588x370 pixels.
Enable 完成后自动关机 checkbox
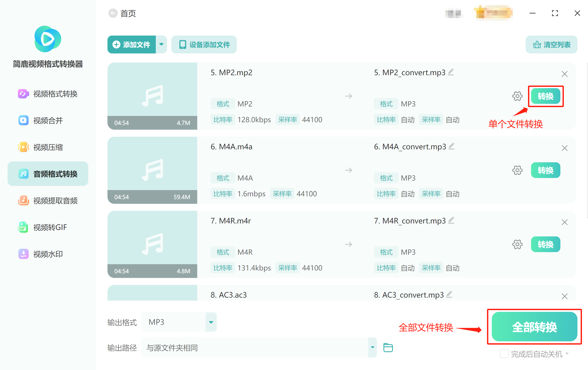504,354
